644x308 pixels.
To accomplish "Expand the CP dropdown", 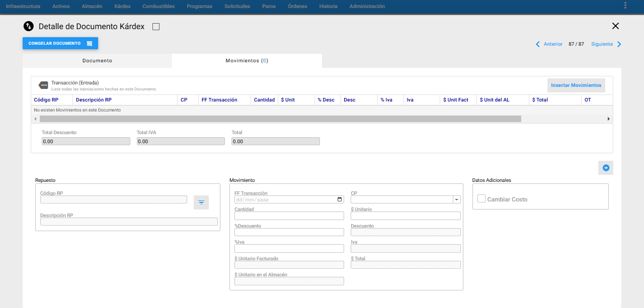I will 456,199.
